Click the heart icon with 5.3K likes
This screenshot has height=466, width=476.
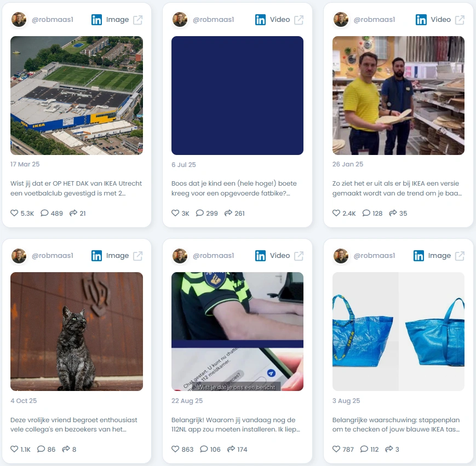[14, 213]
